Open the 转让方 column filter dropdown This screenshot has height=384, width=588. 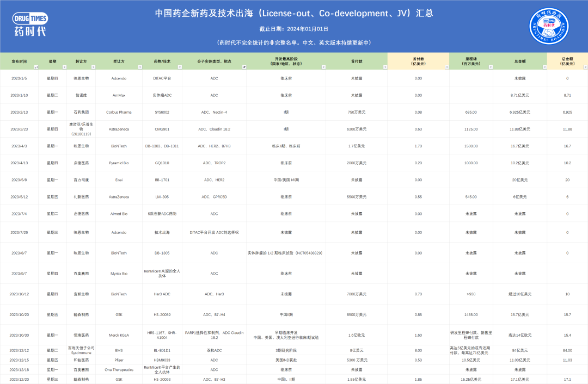pyautogui.click(x=94, y=67)
